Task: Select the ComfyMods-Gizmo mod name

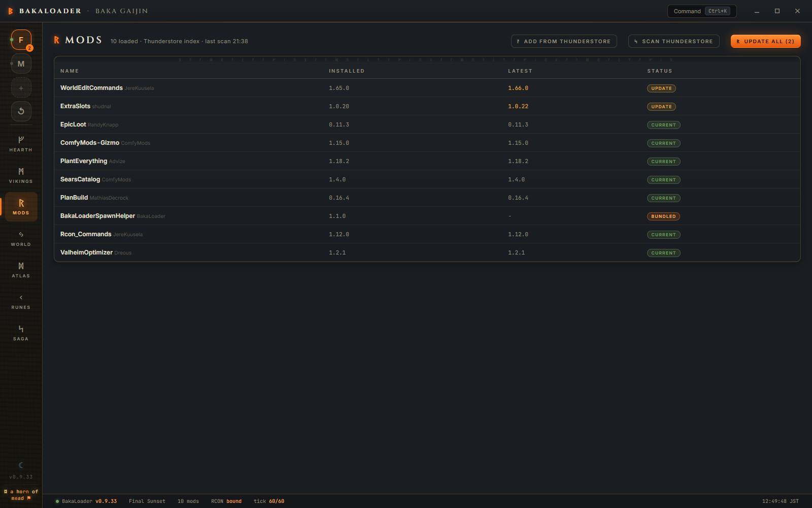Action: (x=90, y=143)
